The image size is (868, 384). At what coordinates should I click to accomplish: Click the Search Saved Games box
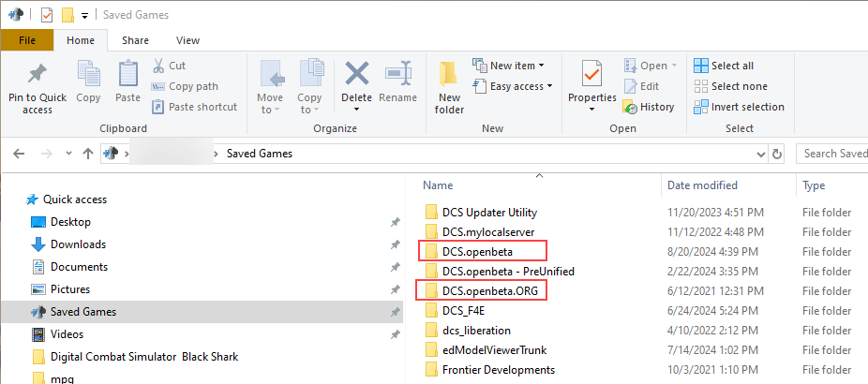(832, 154)
